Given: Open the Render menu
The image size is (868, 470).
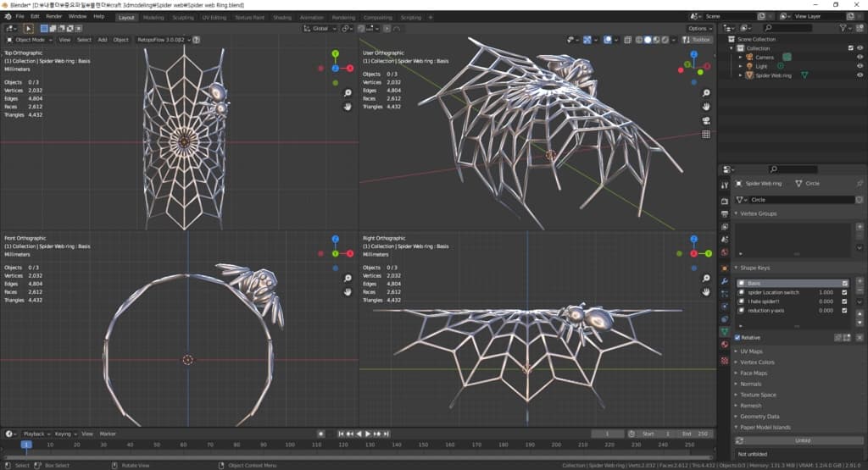Looking at the screenshot, I should point(53,16).
